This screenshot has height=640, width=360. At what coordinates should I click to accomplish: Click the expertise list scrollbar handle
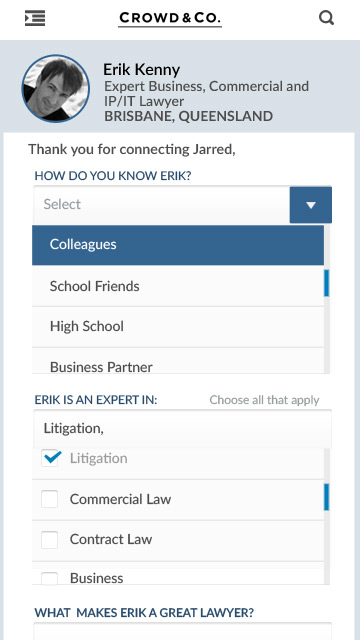327,497
